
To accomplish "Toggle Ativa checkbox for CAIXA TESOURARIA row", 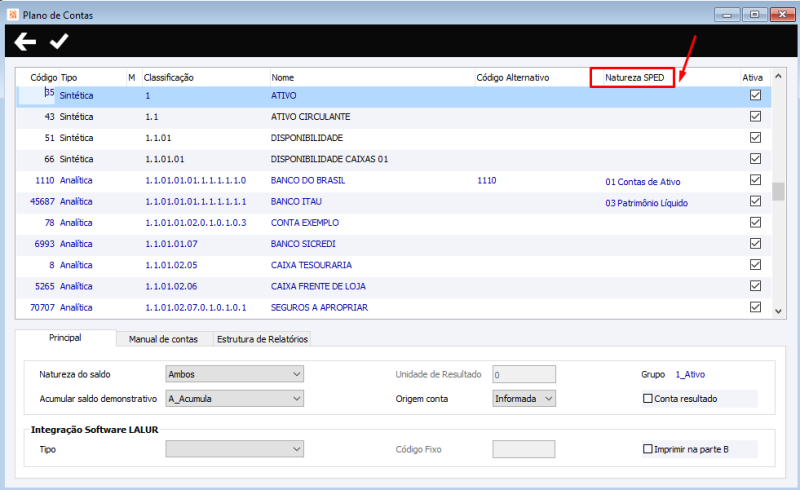I will pyautogui.click(x=755, y=264).
